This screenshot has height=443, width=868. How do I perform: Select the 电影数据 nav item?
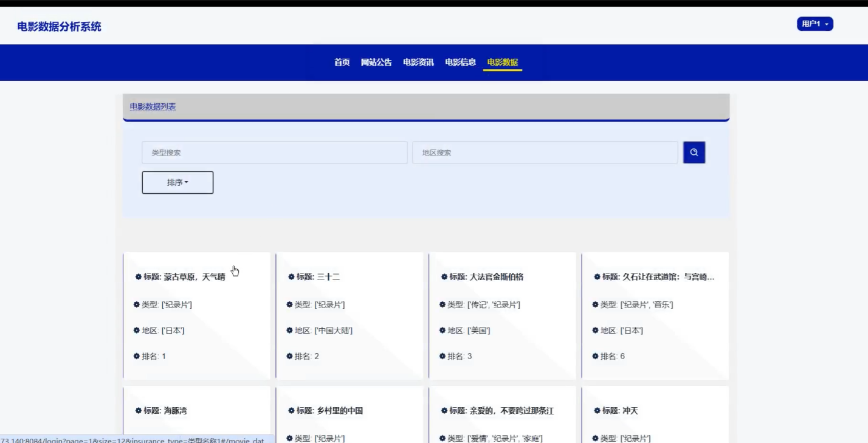point(503,62)
